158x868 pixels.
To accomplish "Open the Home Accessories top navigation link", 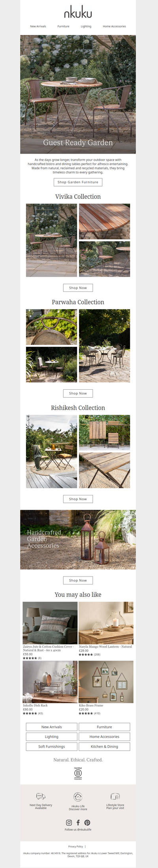I will 114,27.
